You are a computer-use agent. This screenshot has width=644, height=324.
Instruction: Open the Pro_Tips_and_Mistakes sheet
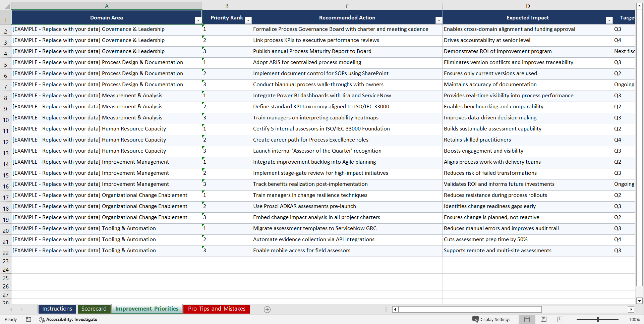216,309
